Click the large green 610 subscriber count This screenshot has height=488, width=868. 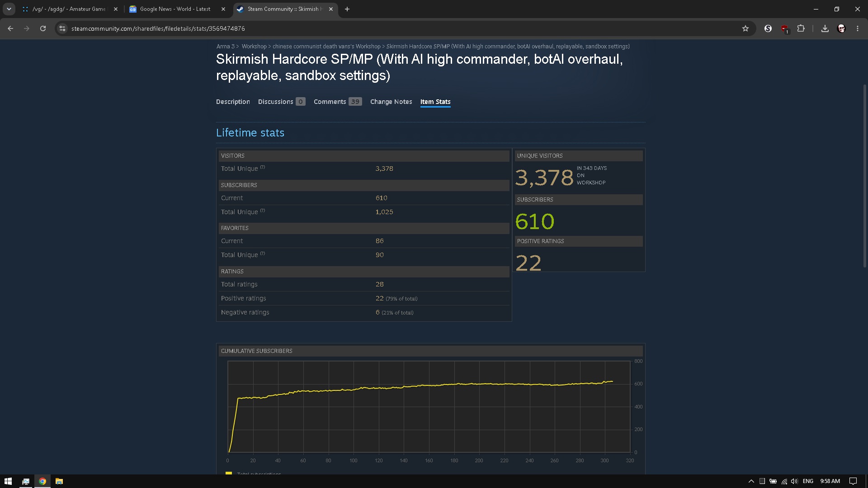pyautogui.click(x=535, y=221)
